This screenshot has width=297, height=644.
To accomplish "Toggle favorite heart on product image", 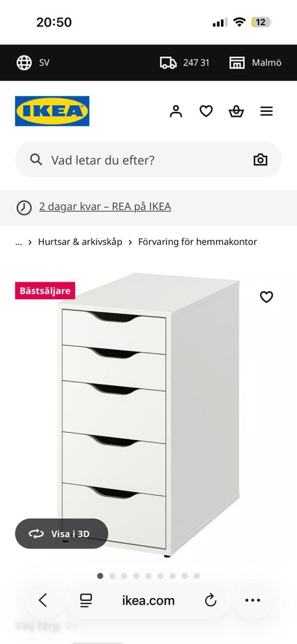I will pos(267,296).
